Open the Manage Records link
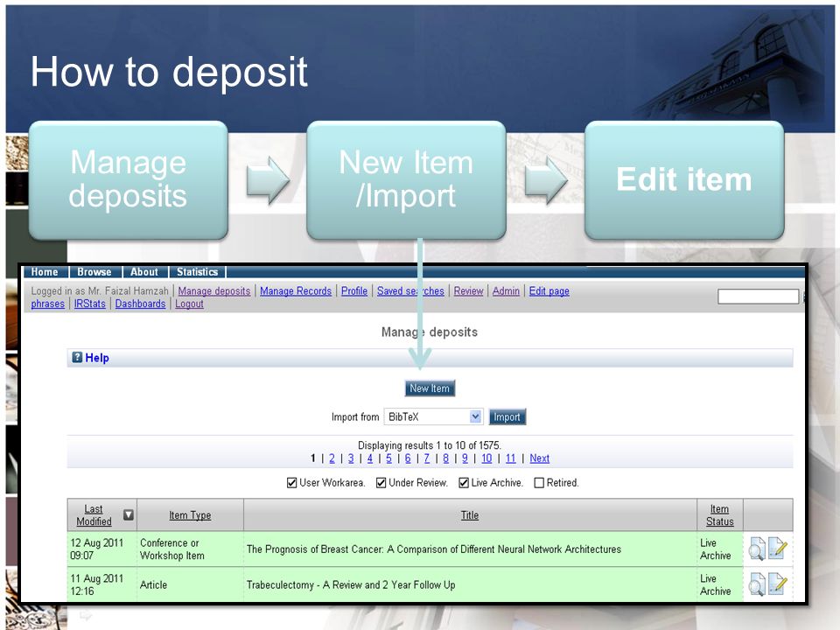The height and width of the screenshot is (630, 840). (x=296, y=290)
